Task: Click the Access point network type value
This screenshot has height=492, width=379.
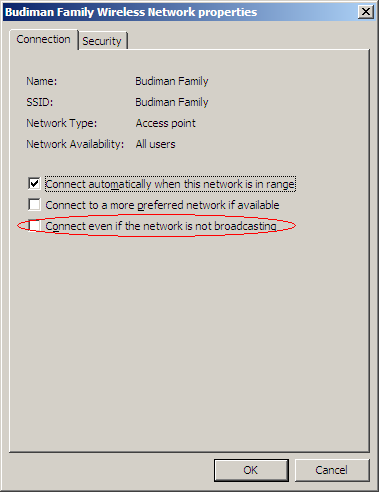Action: point(165,123)
